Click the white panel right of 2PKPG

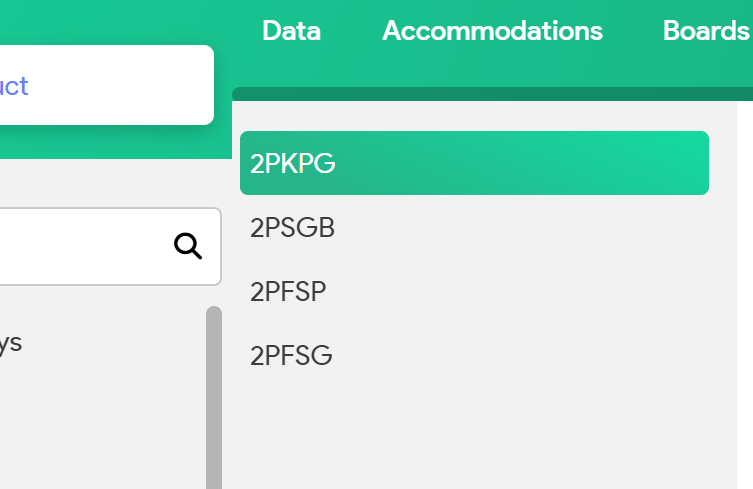(745, 163)
